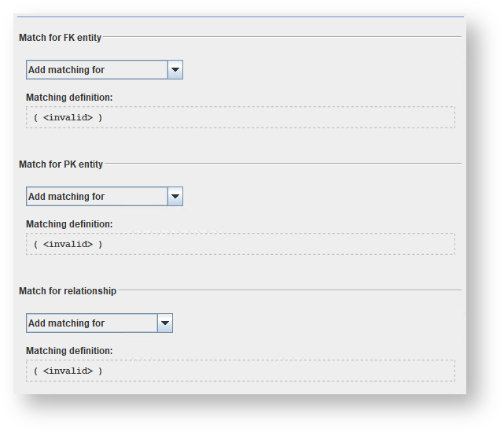Select the <invalid> token in FK definition
504x432 pixels.
(68, 117)
